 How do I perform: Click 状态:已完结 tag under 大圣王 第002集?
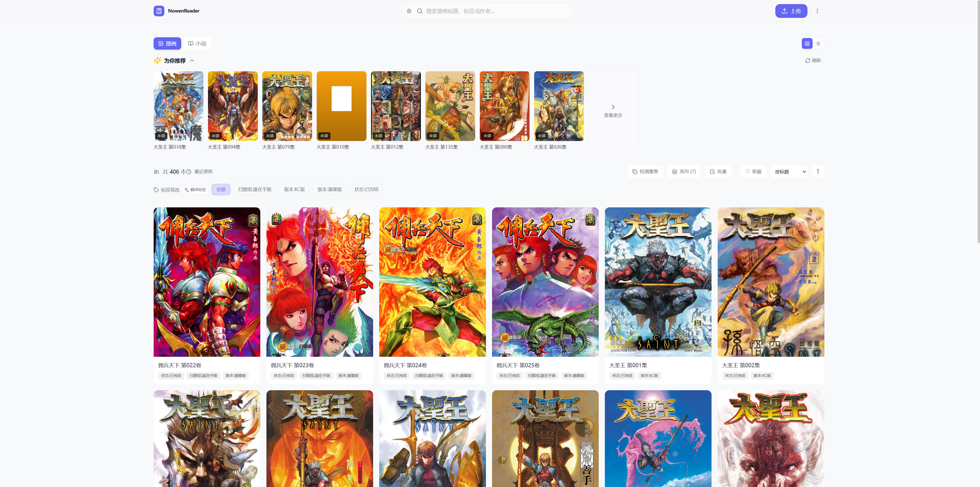(735, 376)
